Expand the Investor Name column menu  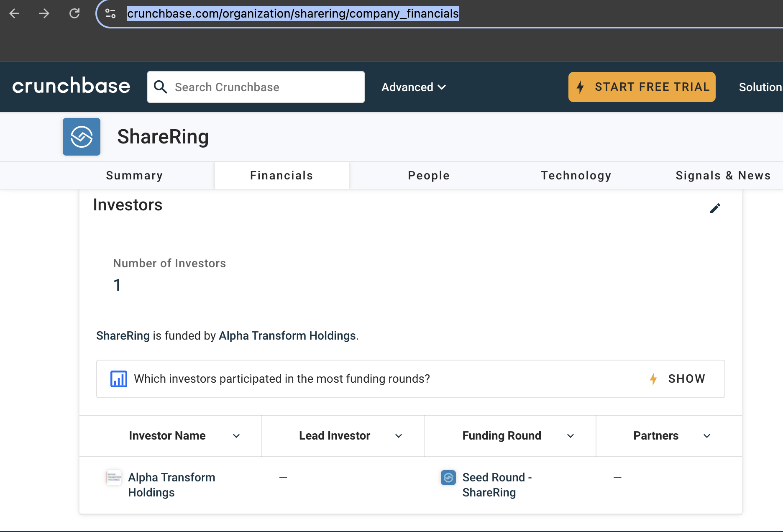click(236, 436)
